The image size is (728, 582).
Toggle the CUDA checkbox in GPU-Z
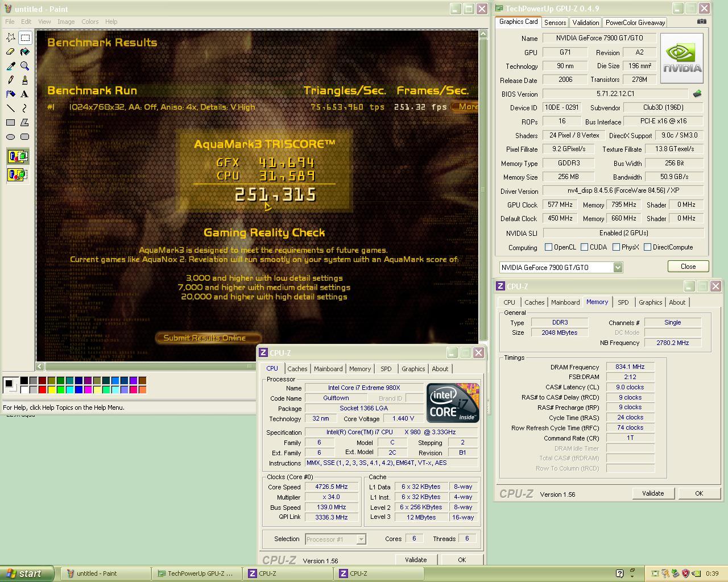coord(584,247)
